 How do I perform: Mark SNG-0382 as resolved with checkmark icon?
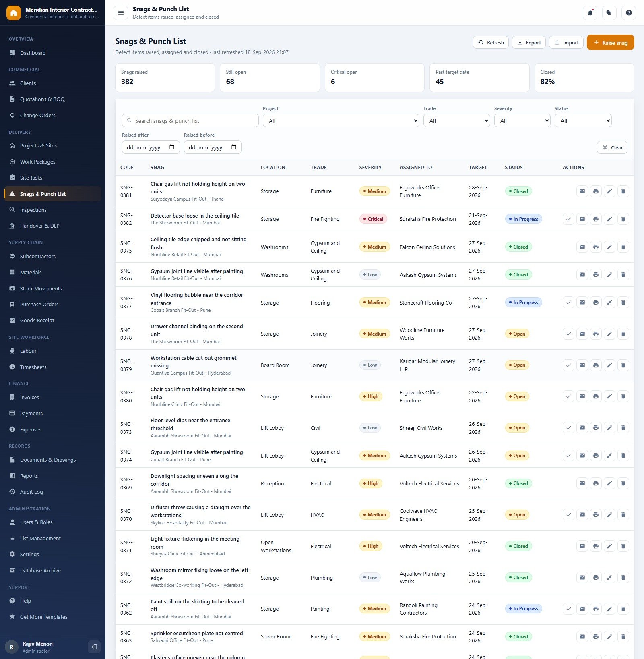(568, 219)
